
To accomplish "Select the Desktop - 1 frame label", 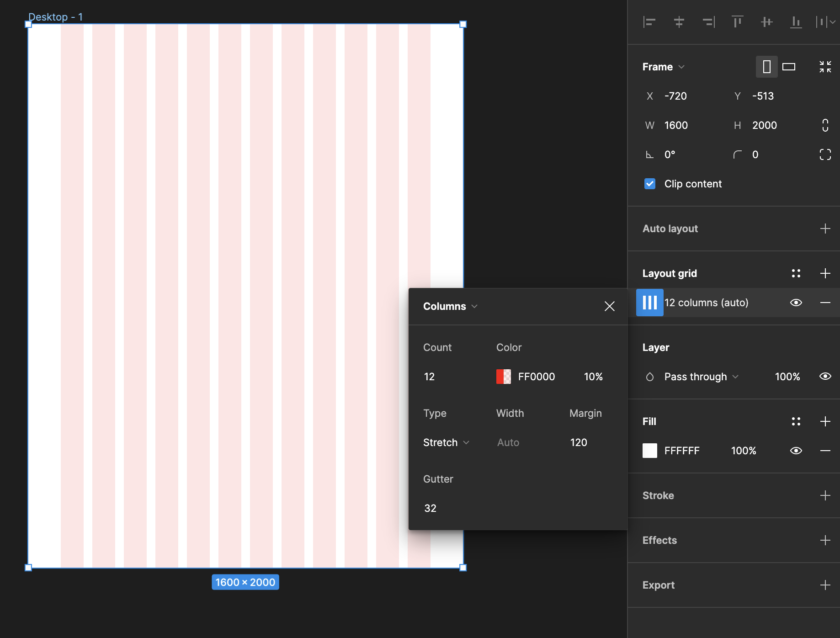I will coord(55,17).
